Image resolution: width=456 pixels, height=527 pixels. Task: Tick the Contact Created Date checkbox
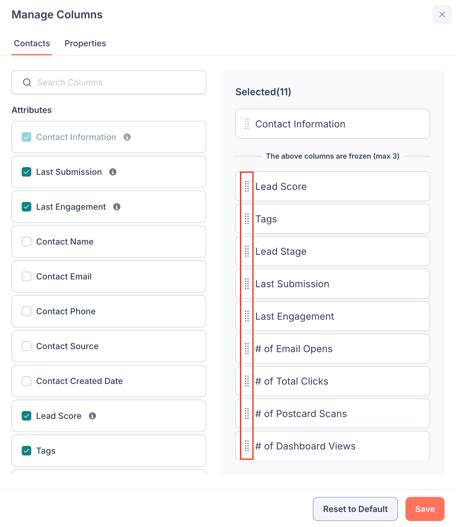[27, 381]
